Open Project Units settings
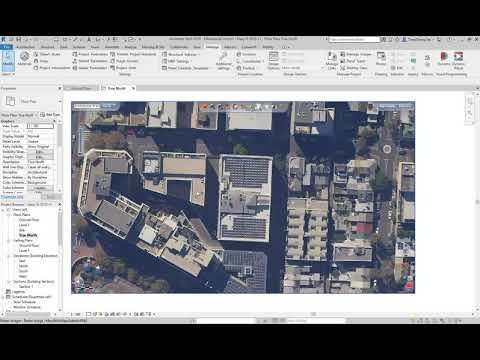This screenshot has height=360, width=480. [x=123, y=68]
